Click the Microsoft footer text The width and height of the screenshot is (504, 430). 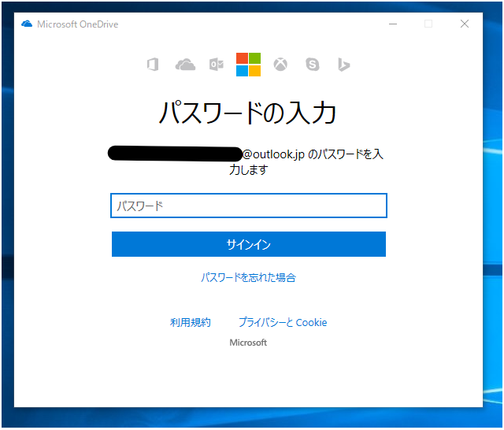[248, 343]
